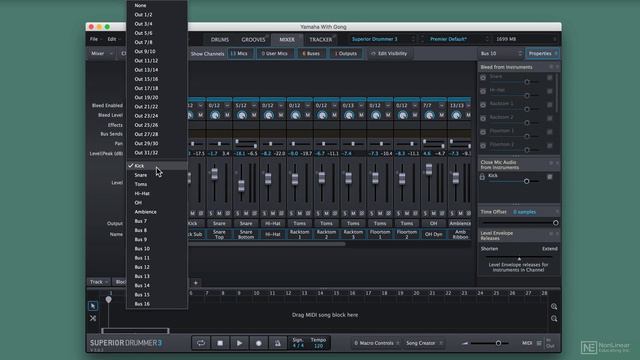Open the MIDI settings menu icon
This screenshot has width=640, height=360.
click(539, 343)
